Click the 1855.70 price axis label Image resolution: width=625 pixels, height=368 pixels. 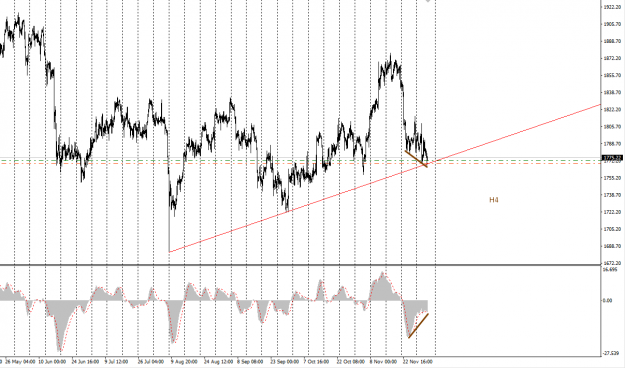tap(613, 75)
